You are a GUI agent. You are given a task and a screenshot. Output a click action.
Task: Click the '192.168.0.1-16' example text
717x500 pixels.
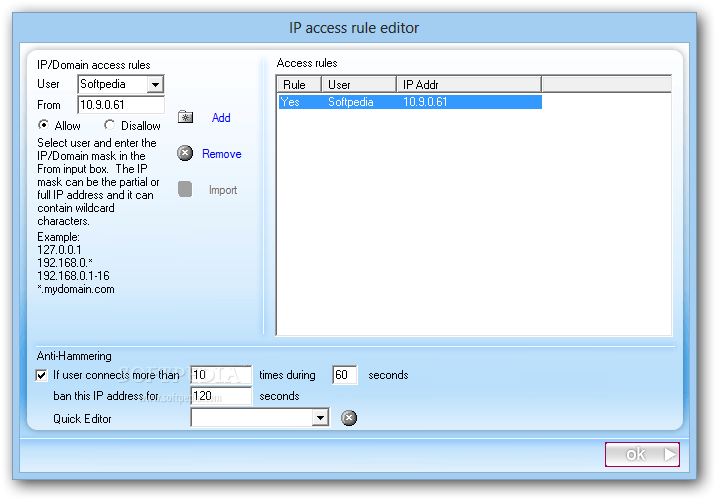tap(73, 276)
